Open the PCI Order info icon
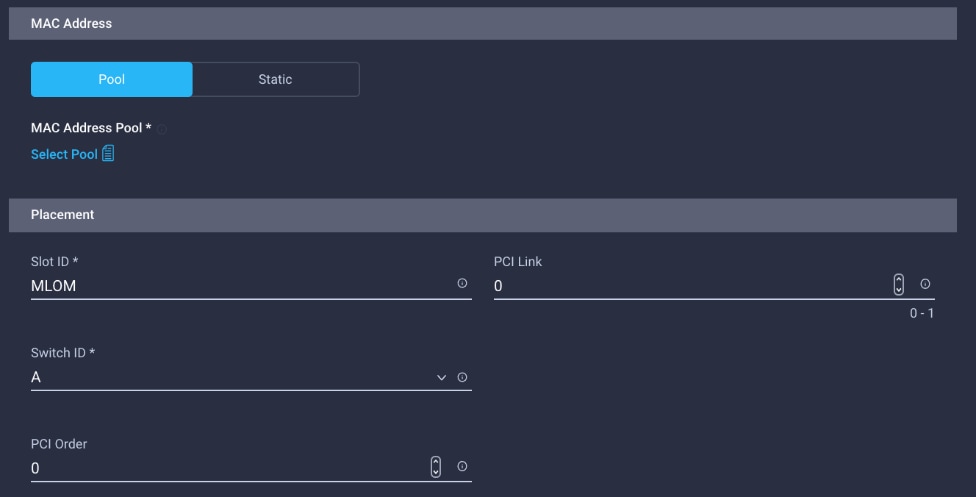 462,466
